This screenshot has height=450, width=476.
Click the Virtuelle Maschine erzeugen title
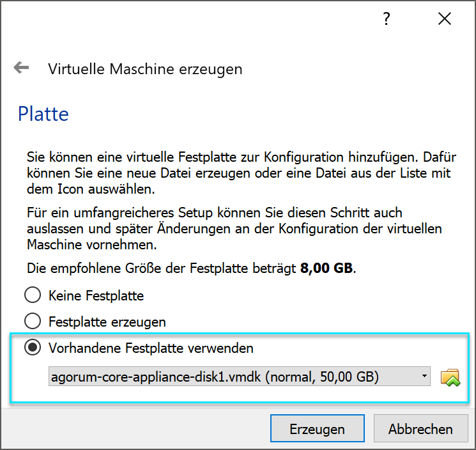click(145, 69)
